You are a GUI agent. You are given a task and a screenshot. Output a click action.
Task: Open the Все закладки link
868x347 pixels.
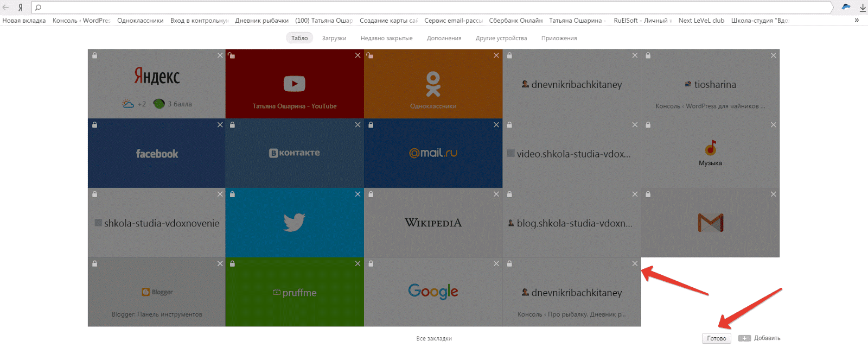coord(434,339)
